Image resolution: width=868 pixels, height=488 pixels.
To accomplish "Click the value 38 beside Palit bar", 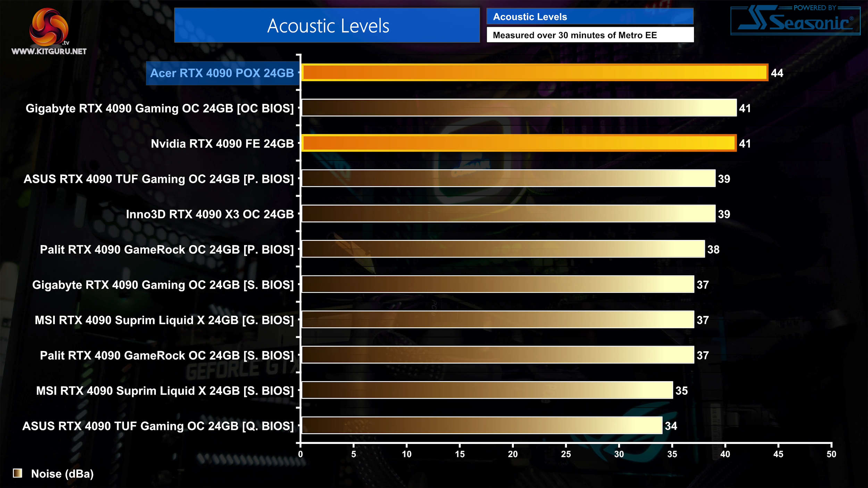I will 713,250.
